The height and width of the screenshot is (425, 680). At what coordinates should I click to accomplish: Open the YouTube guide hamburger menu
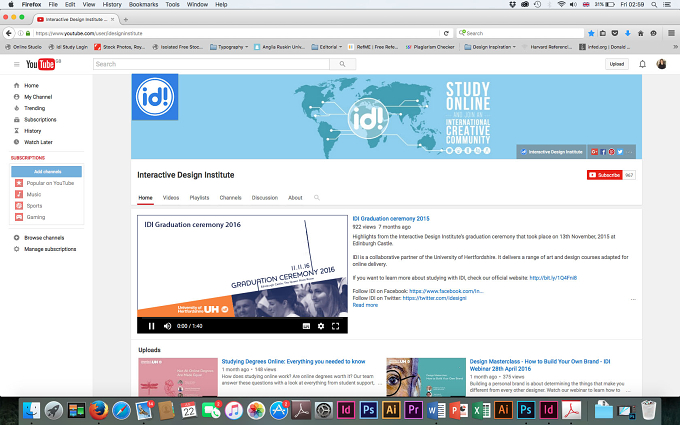click(x=16, y=64)
